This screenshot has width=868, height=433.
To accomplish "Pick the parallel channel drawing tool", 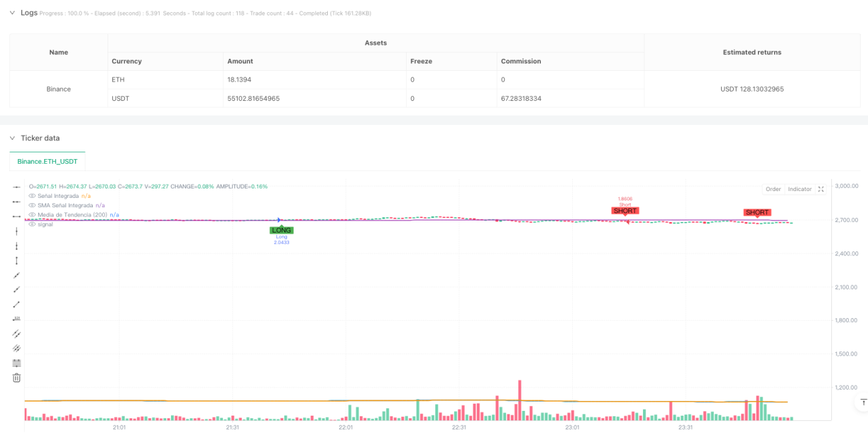I will [17, 333].
